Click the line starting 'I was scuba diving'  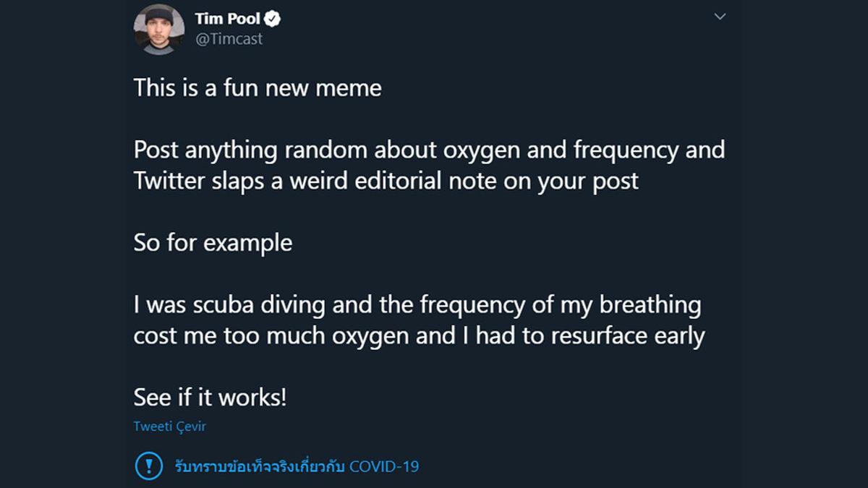click(x=417, y=305)
